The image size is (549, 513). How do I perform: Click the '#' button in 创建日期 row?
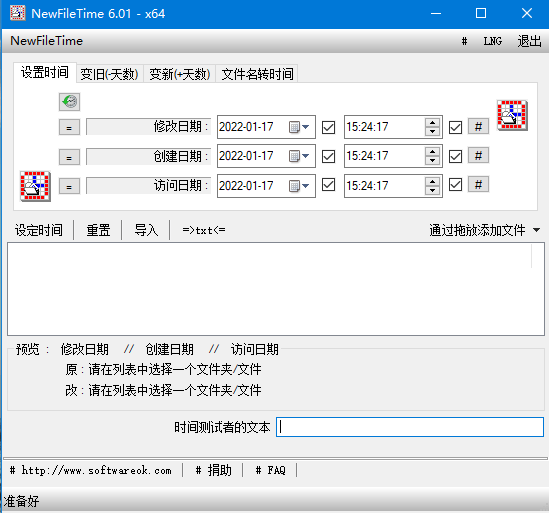tap(478, 155)
